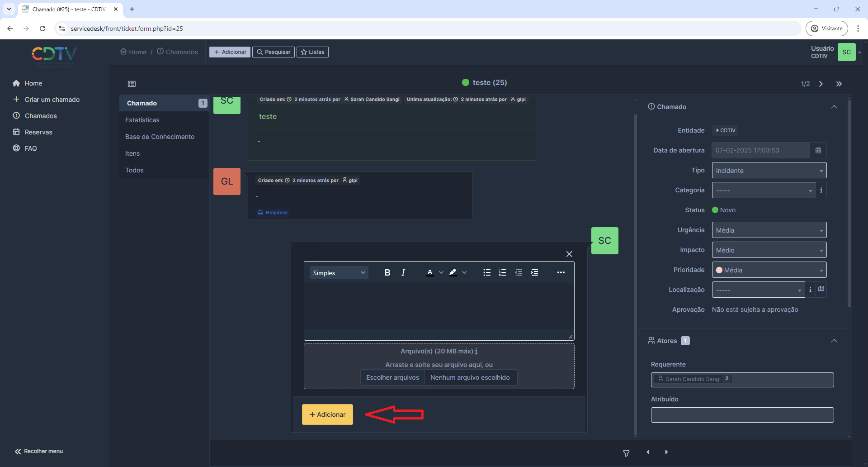
Task: Go to the next ticket arrow
Action: [821, 84]
